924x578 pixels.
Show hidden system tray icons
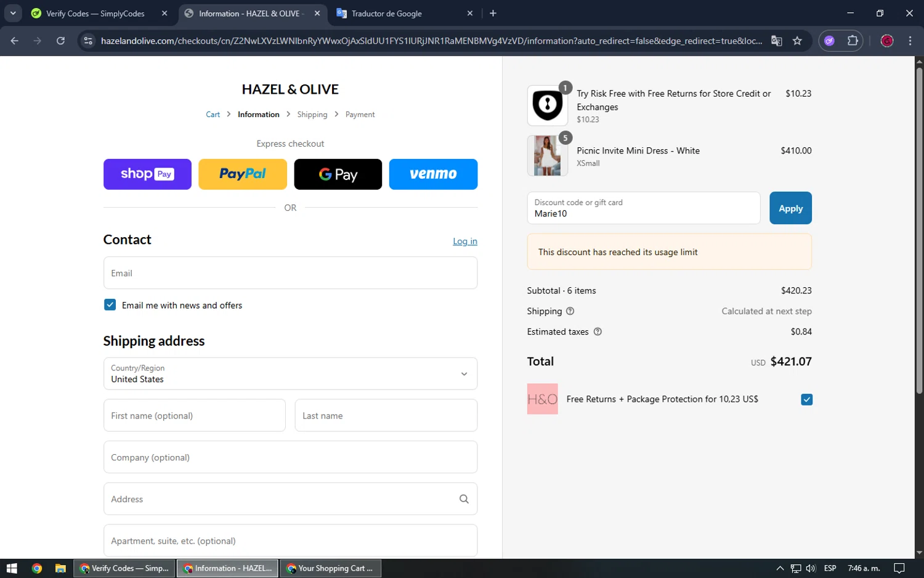tap(780, 568)
